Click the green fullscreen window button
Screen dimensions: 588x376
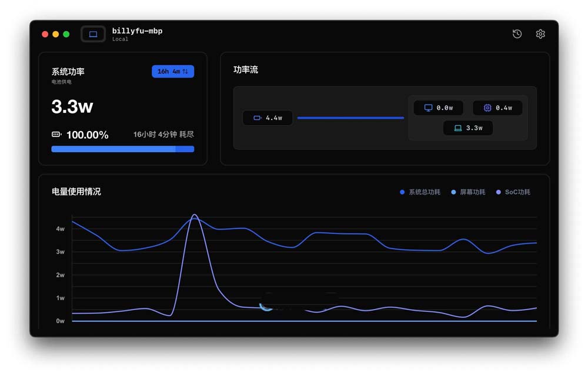coord(66,35)
